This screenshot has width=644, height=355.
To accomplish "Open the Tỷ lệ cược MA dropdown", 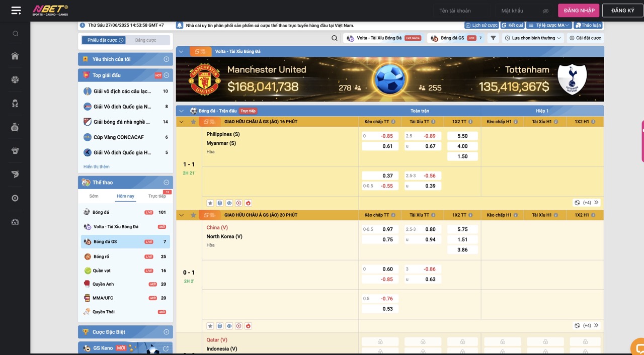I will coord(548,25).
